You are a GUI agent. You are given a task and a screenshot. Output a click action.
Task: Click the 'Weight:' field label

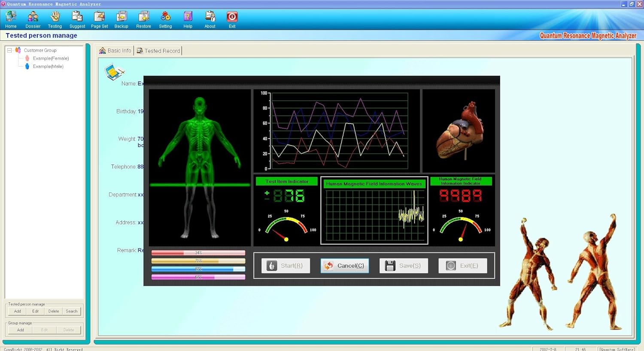(127, 139)
